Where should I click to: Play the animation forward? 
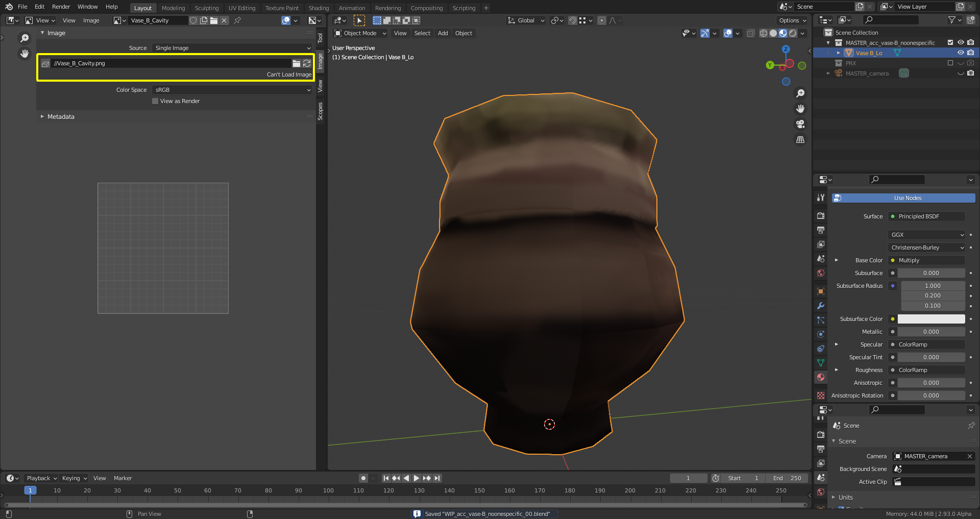tap(416, 478)
